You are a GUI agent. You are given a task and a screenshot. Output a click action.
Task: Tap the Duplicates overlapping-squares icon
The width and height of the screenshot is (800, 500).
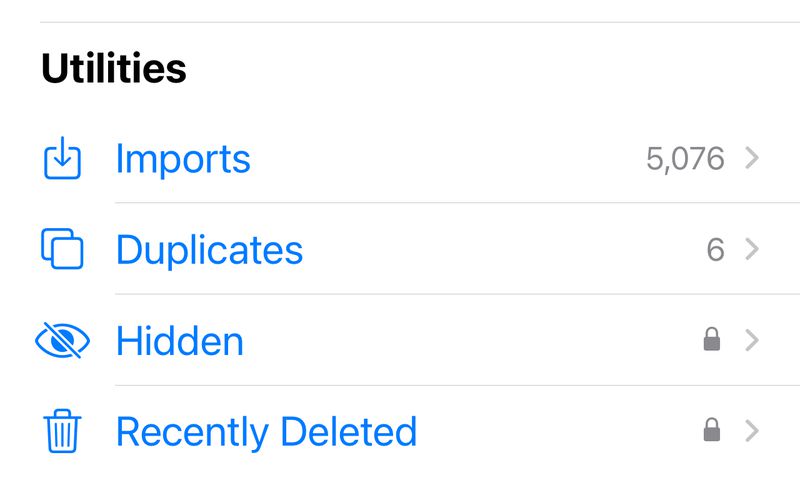(62, 249)
